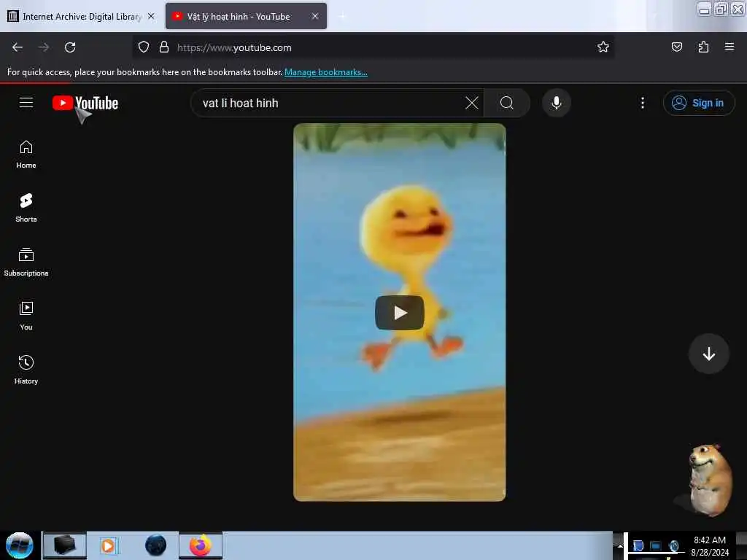Click the browser forward arrow

(x=44, y=47)
